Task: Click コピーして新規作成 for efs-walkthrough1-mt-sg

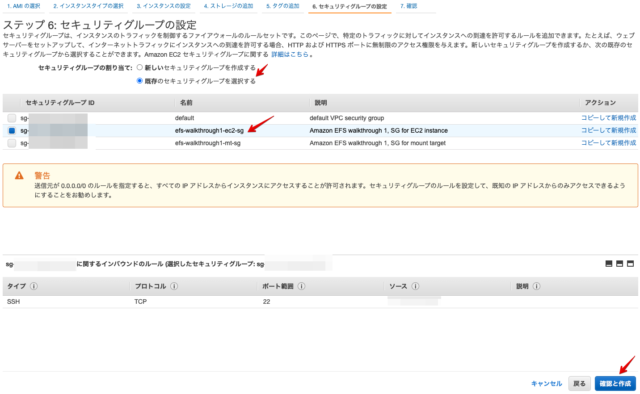Action: pyautogui.click(x=609, y=143)
